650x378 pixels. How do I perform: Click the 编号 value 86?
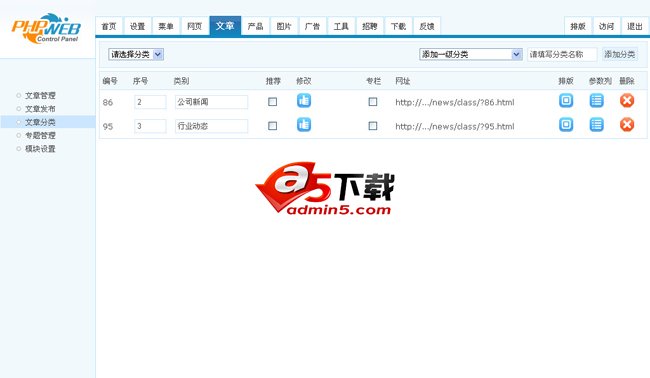108,102
